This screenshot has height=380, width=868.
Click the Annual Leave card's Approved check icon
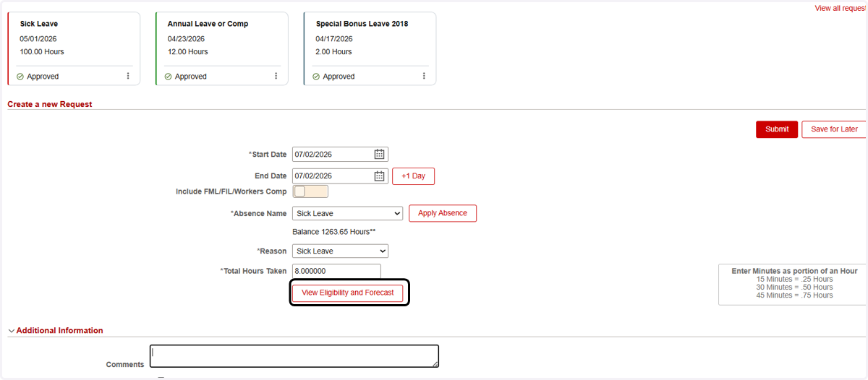169,77
